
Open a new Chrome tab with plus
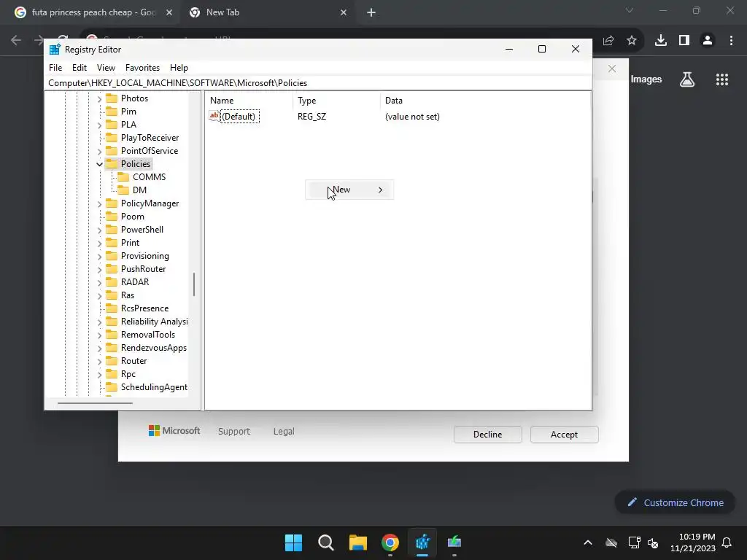tap(371, 12)
